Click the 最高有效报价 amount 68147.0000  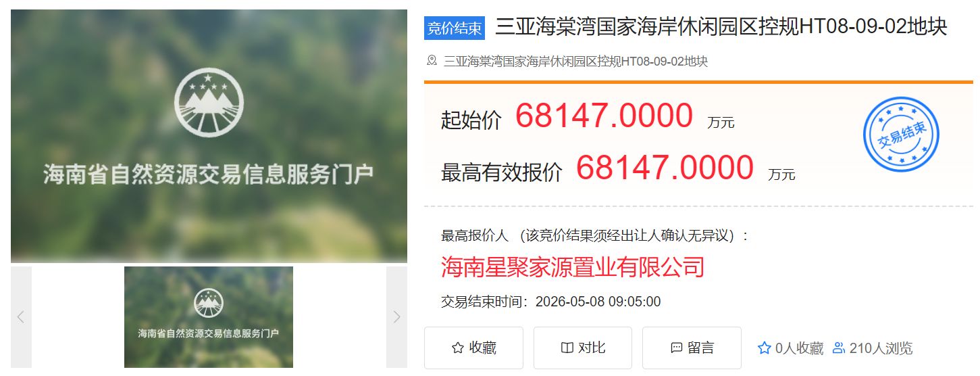click(x=665, y=168)
